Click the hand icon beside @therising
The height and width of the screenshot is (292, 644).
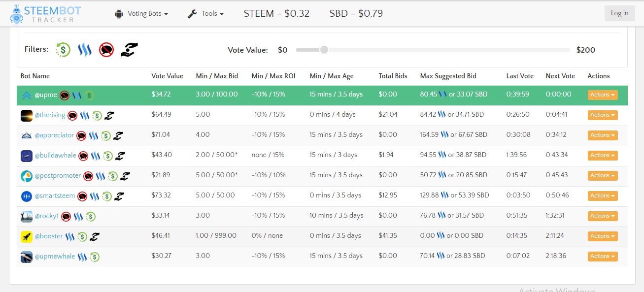click(x=109, y=115)
